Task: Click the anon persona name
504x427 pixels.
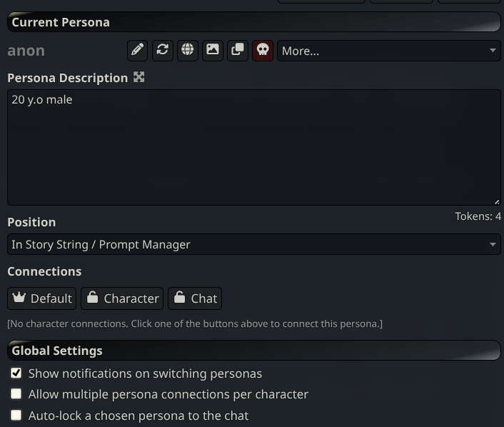Action: coord(26,51)
